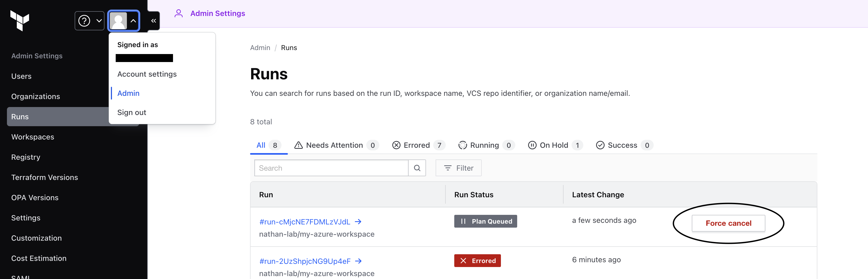Go to Workspaces in sidebar

click(x=33, y=137)
